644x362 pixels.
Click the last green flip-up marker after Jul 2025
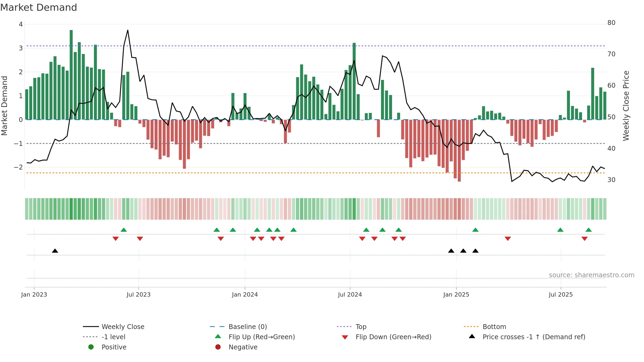coord(589,230)
